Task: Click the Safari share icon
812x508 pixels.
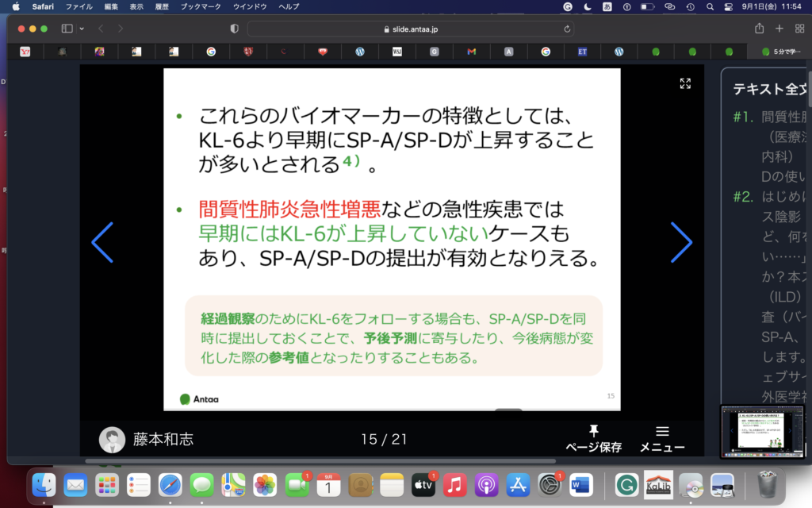Action: (759, 29)
